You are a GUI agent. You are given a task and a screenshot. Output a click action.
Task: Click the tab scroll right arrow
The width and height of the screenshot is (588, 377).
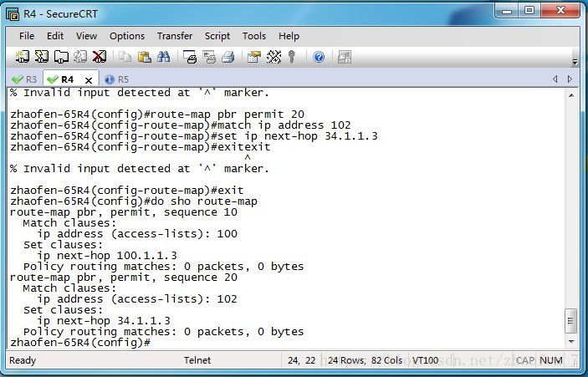(x=570, y=79)
